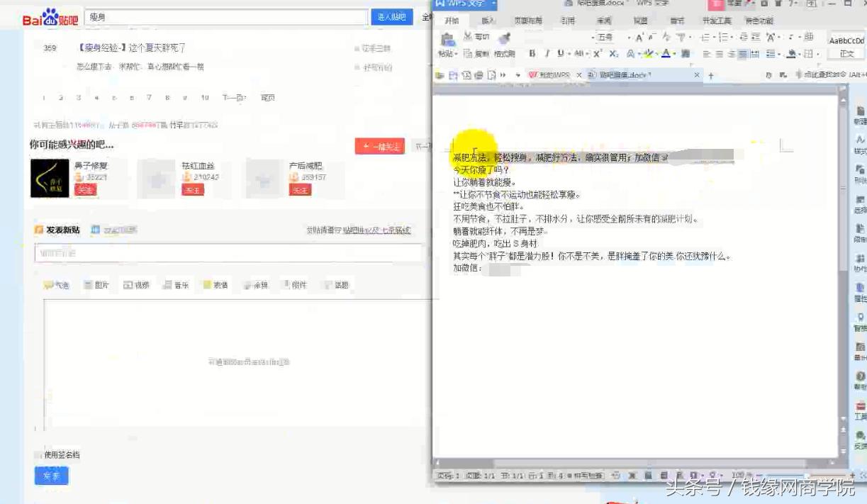Click the 图片 icon to add an image
The width and height of the screenshot is (867, 504).
[100, 284]
